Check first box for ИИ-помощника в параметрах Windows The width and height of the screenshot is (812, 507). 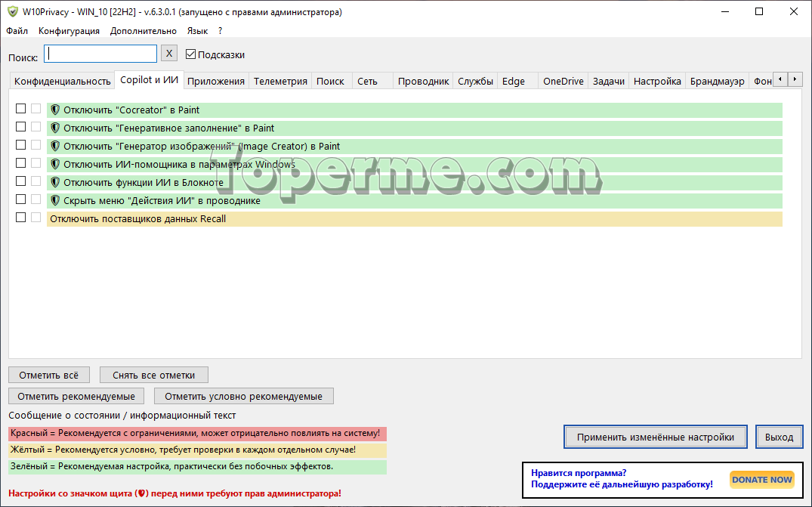coord(20,163)
